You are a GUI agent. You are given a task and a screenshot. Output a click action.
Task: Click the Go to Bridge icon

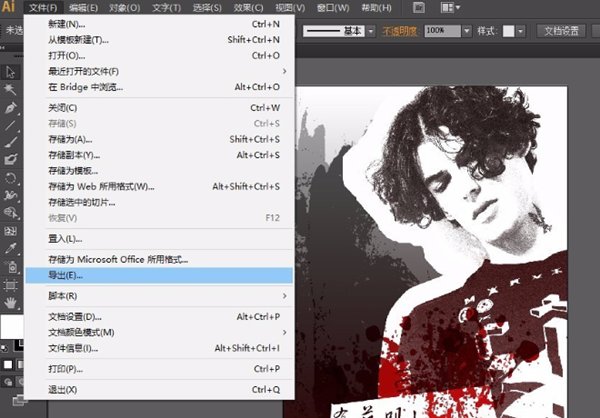(419, 8)
